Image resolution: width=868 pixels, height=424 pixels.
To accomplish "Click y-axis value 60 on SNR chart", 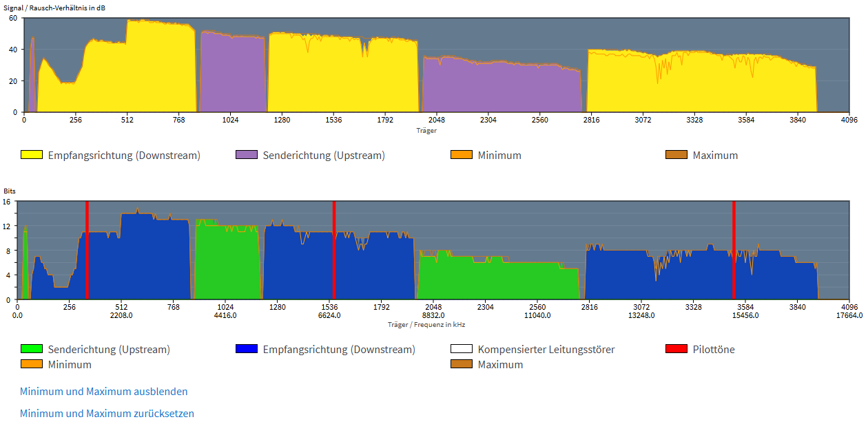I will point(12,18).
